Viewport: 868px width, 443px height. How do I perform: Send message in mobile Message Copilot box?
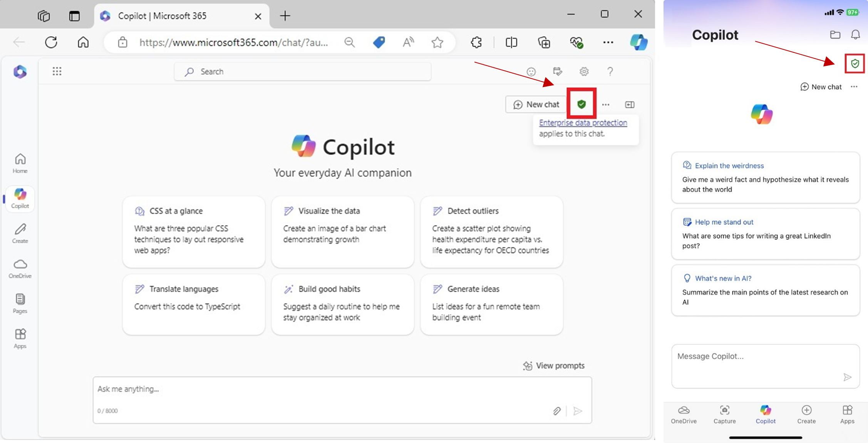[847, 377]
